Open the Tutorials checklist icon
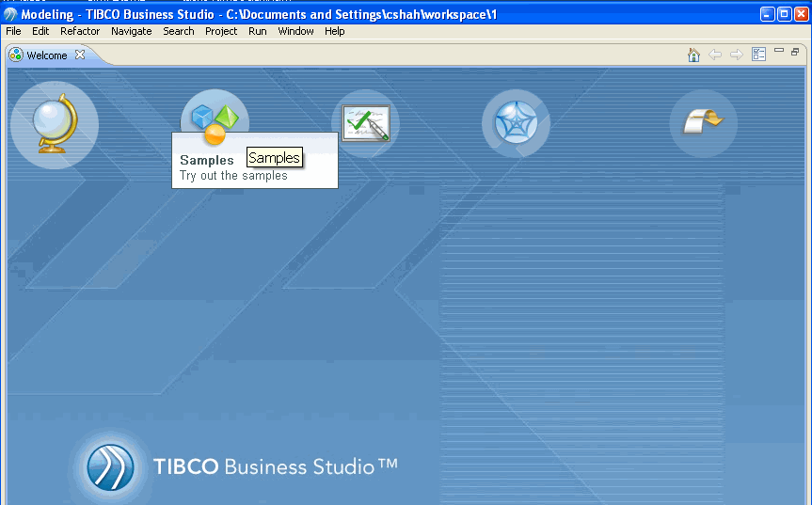Screen dimensions: 812x505 (x=366, y=123)
